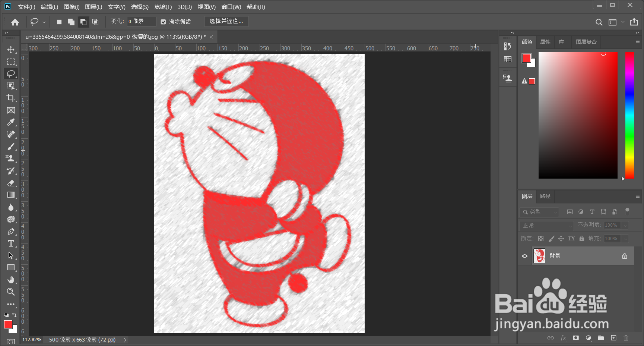Viewport: 644px width, 346px height.
Task: Toggle the 消除锯齿 checkbox
Action: tap(163, 22)
